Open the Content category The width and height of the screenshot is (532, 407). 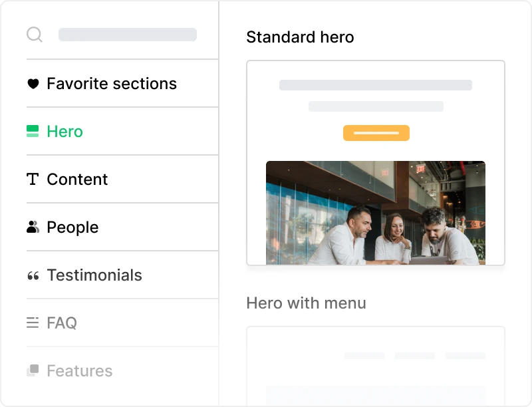pyautogui.click(x=77, y=179)
